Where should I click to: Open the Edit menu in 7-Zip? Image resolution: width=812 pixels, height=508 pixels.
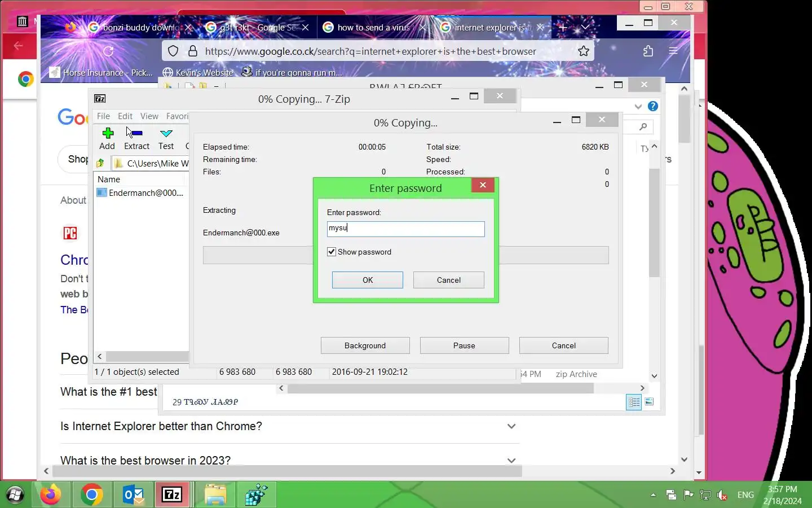tap(125, 116)
